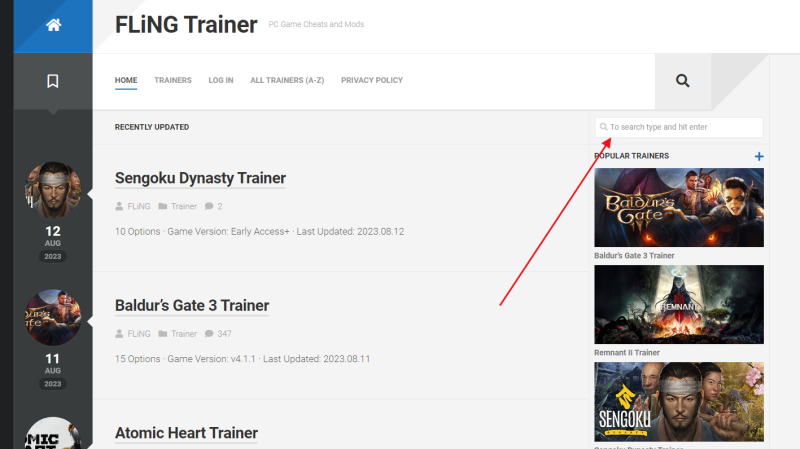Click Trainer category link under Baldur's Gate 3
This screenshot has width=800, height=449.
[x=184, y=334]
